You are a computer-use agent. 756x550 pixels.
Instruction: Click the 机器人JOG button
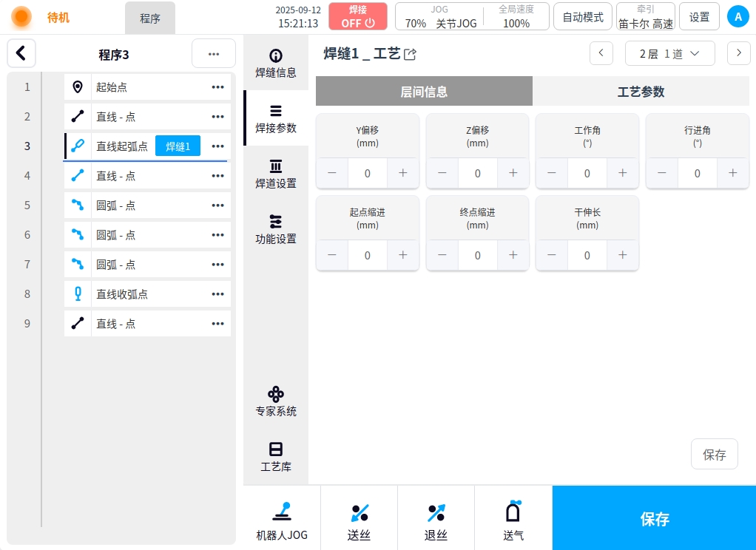point(282,519)
